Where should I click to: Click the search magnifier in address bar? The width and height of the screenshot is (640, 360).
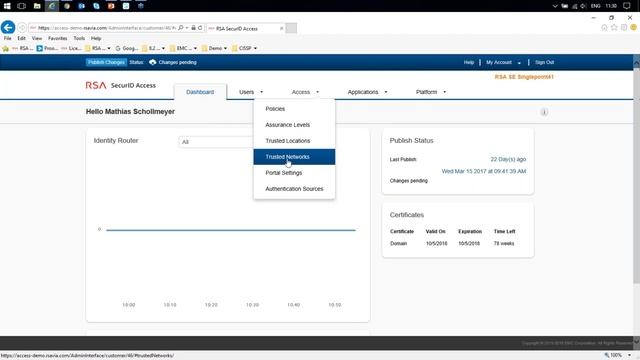coord(180,28)
